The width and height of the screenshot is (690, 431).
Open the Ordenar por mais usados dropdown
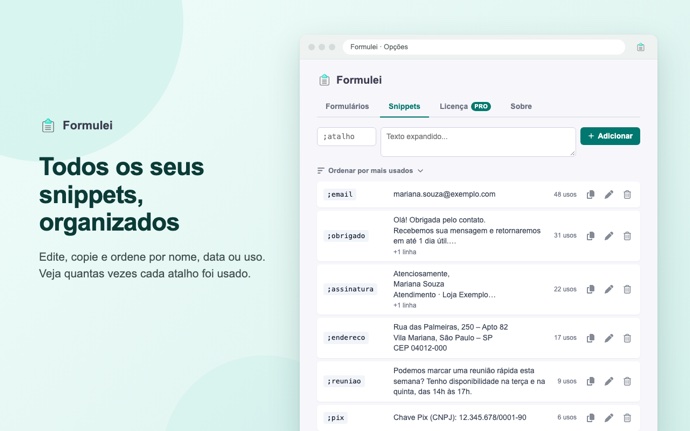[x=371, y=171]
